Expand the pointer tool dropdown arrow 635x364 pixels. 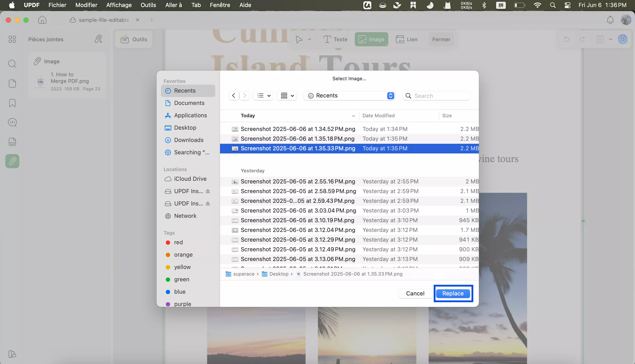(310, 39)
